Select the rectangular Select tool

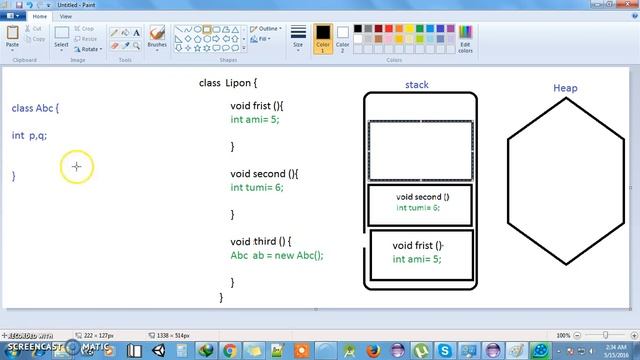[62, 33]
